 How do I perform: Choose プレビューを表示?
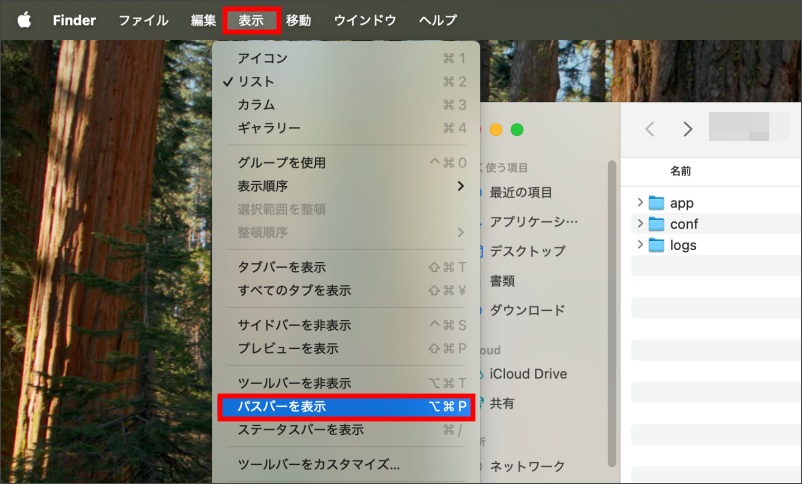pyautogui.click(x=346, y=348)
